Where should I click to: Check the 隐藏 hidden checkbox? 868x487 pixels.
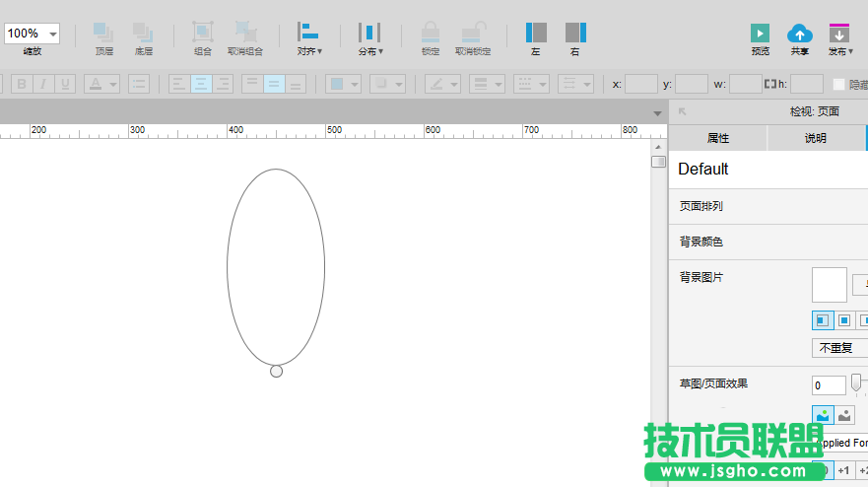point(838,84)
